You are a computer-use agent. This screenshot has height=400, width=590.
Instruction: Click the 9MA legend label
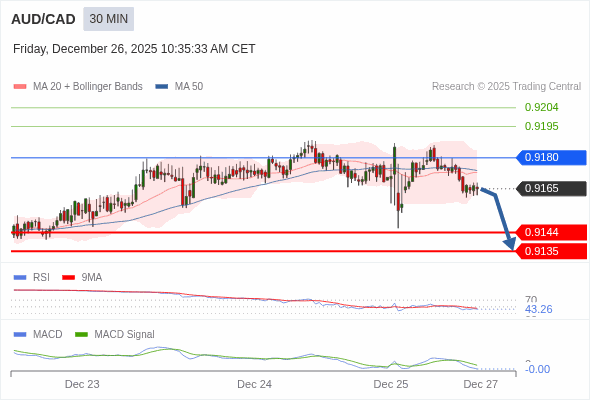(x=92, y=278)
